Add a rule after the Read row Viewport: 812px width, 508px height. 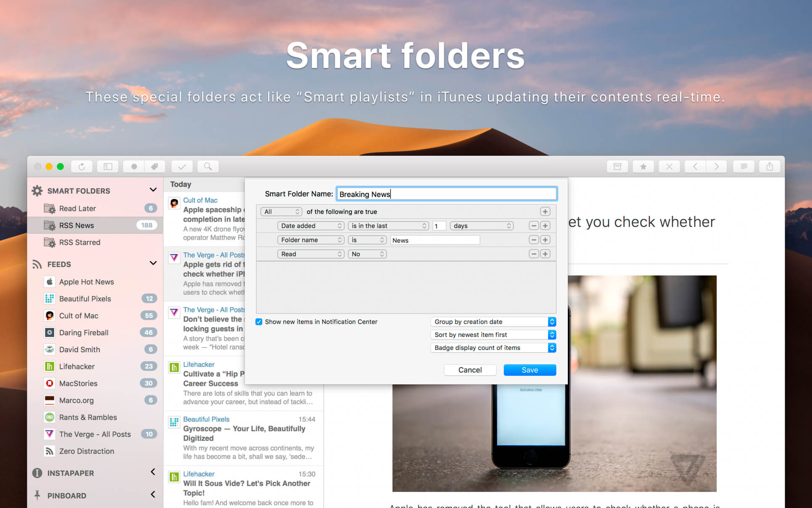[545, 254]
